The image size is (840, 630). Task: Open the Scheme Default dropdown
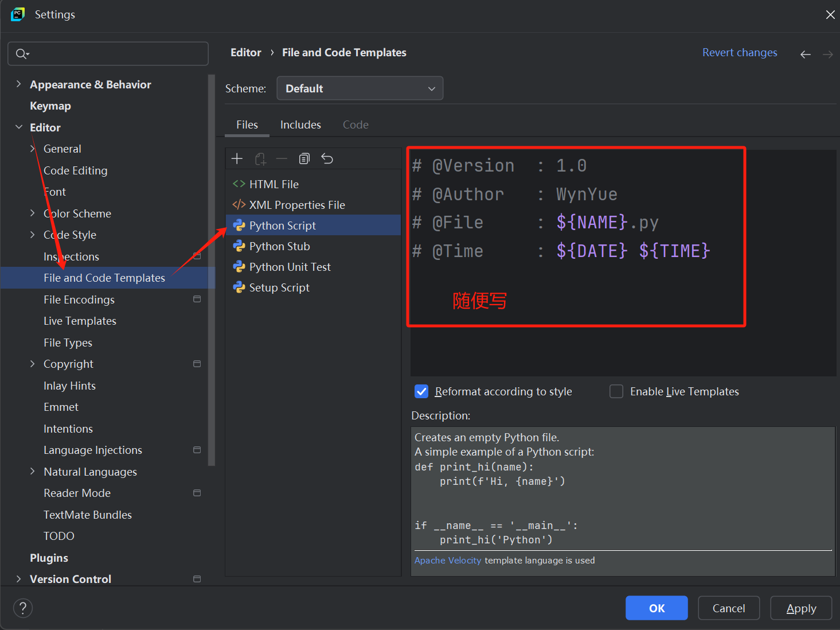[360, 88]
